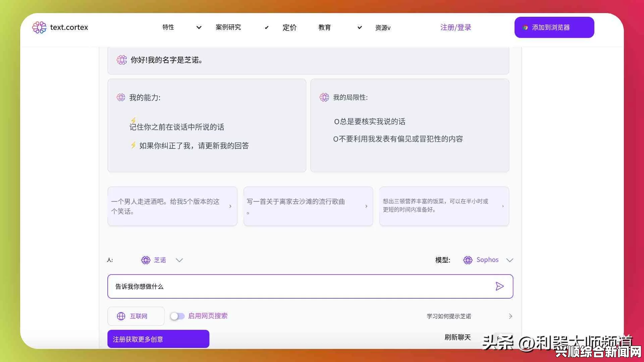Open the Sophos model dropdown

tap(488, 260)
